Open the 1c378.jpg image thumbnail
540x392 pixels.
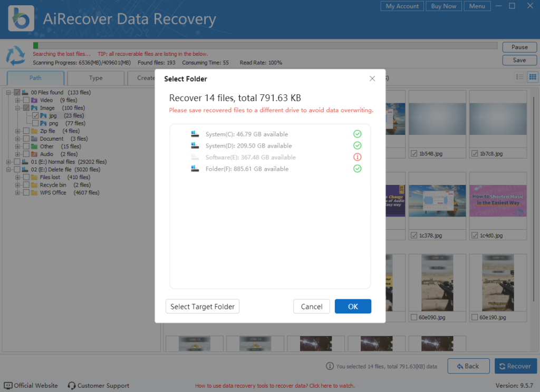[x=437, y=201]
